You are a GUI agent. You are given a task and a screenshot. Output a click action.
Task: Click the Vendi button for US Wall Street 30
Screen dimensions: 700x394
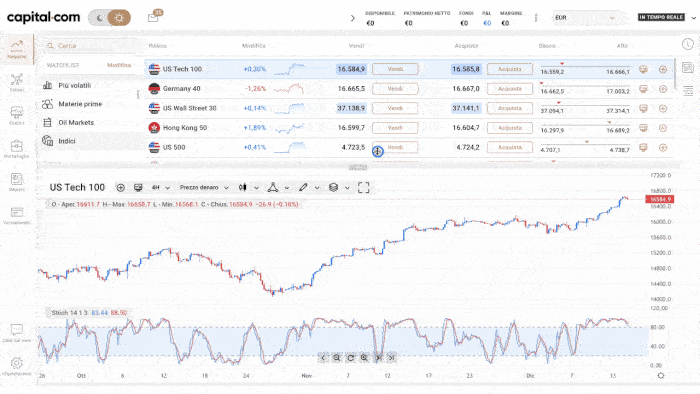pos(395,108)
